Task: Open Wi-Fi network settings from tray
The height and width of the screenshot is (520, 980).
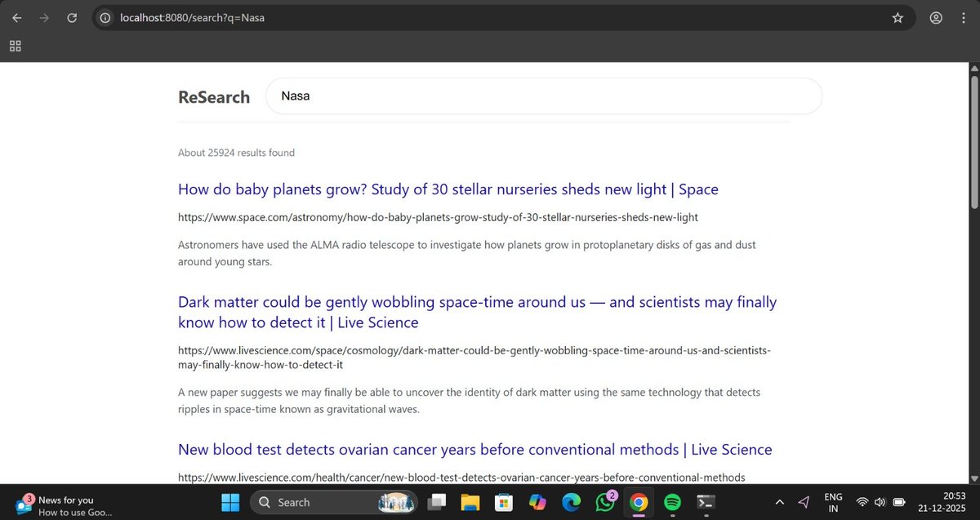Action: [862, 502]
